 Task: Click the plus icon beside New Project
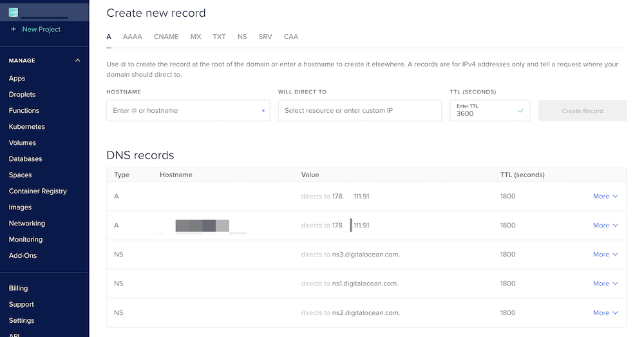pyautogui.click(x=13, y=29)
